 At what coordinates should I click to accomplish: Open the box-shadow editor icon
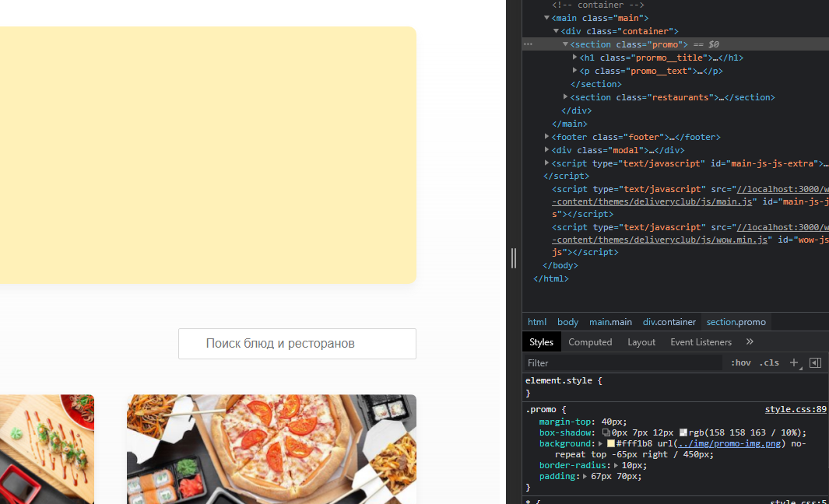606,432
